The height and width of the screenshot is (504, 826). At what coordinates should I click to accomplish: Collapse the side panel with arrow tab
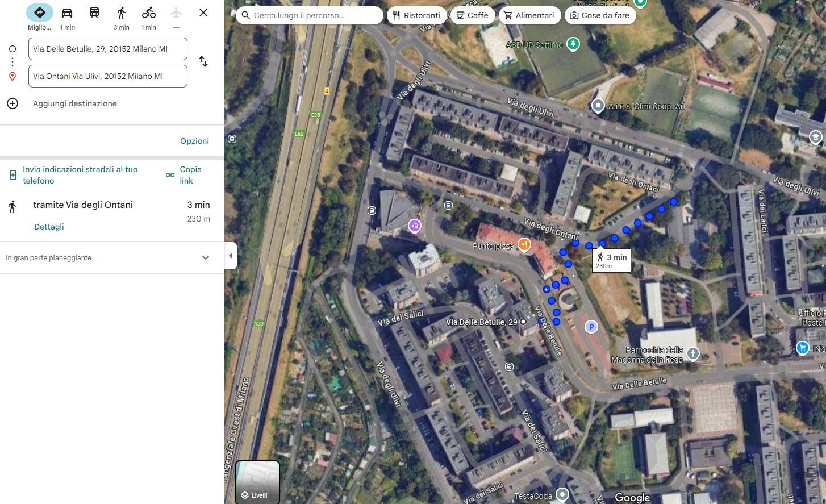click(230, 256)
